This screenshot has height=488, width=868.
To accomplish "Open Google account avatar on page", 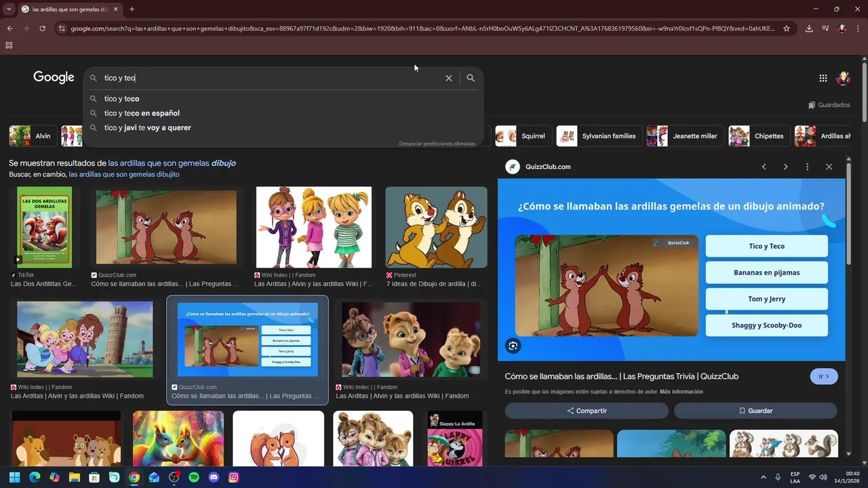I will tap(843, 78).
